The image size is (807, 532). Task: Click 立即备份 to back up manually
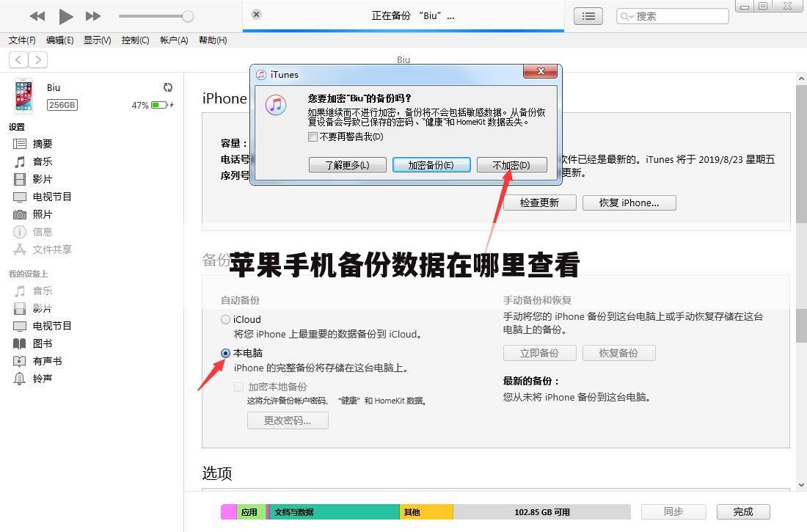pos(539,353)
